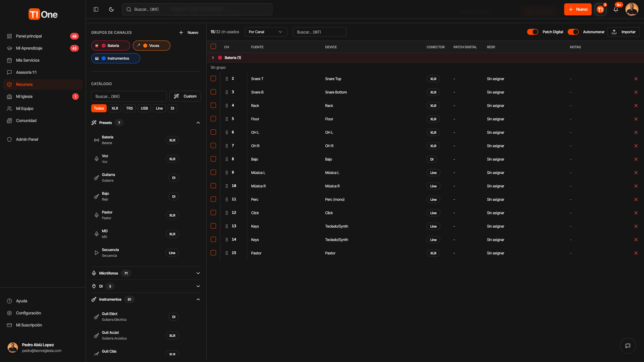Focus the catalog Buscar search field
The image size is (644, 362).
129,96
